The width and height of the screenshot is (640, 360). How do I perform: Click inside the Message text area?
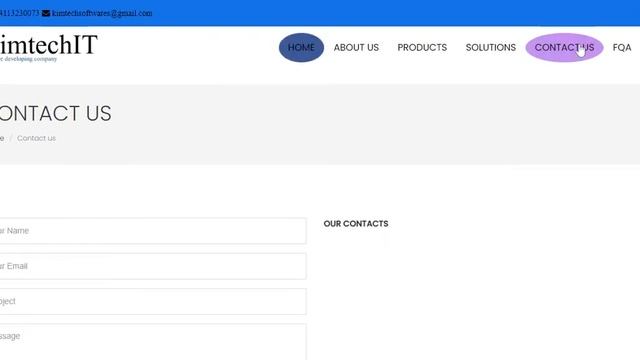point(153,342)
